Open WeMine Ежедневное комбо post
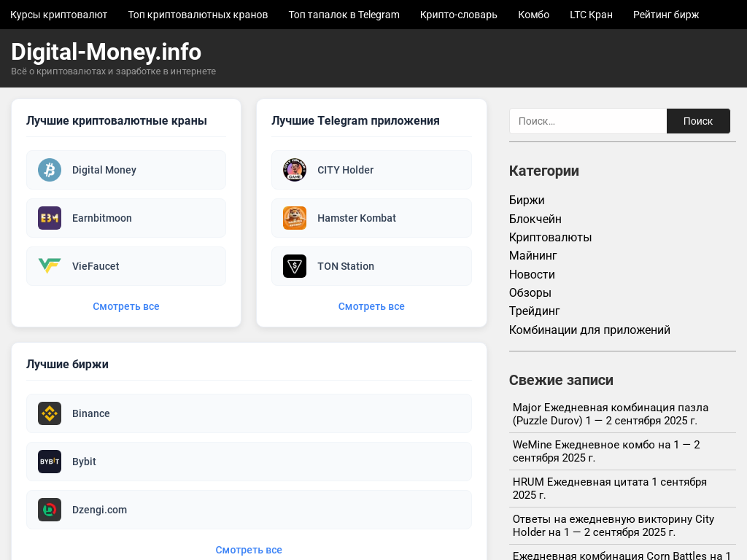747x560 pixels. tap(606, 451)
